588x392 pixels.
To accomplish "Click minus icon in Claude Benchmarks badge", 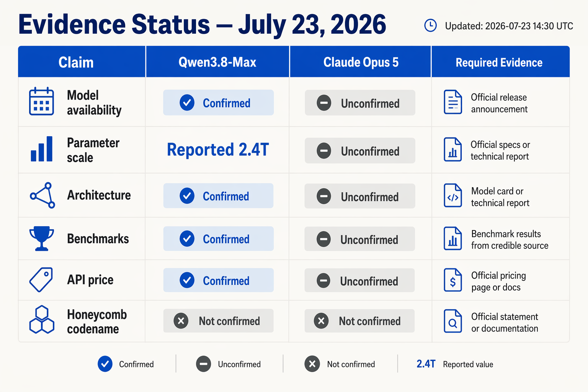I will (x=324, y=239).
